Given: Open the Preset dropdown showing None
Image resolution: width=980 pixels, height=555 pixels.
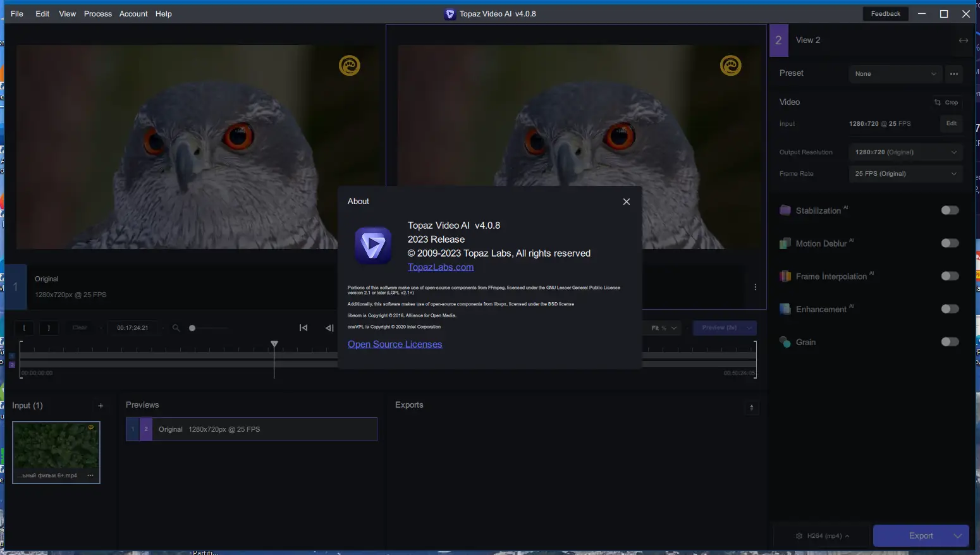Looking at the screenshot, I should (x=895, y=74).
